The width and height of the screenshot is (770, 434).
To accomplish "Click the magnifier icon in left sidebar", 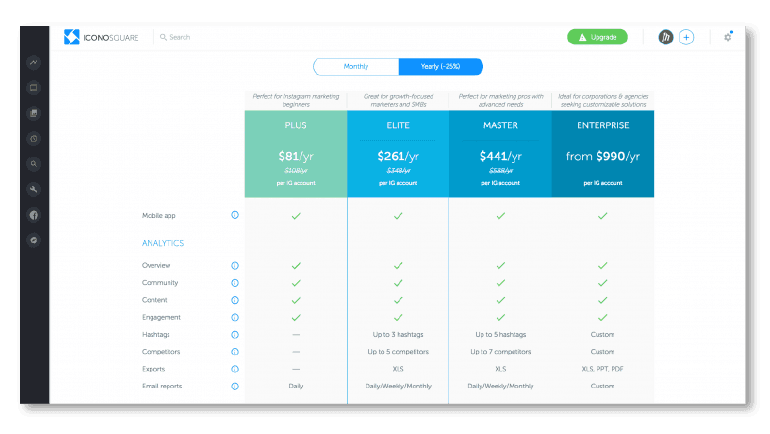I will 33,164.
